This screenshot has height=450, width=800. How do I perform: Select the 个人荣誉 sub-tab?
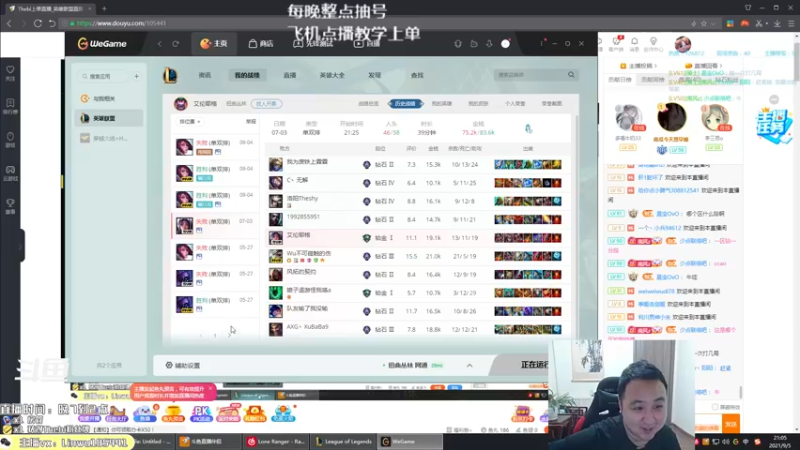[515, 104]
